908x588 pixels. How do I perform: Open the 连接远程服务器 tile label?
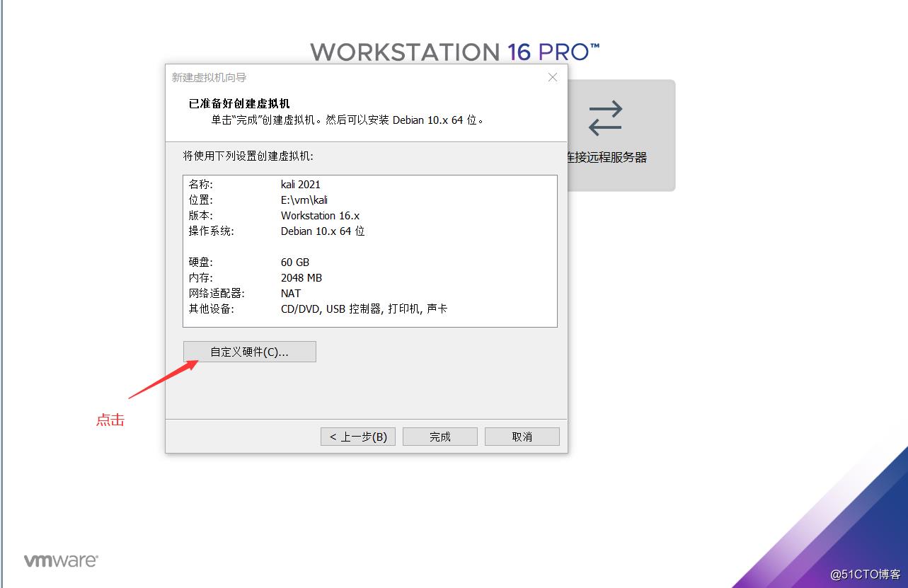607,158
